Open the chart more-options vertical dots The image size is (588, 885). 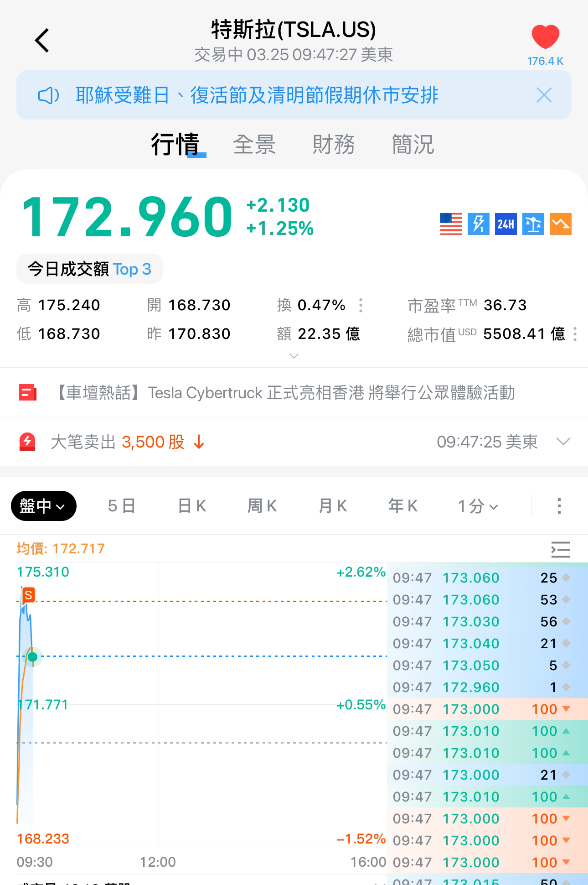559,506
